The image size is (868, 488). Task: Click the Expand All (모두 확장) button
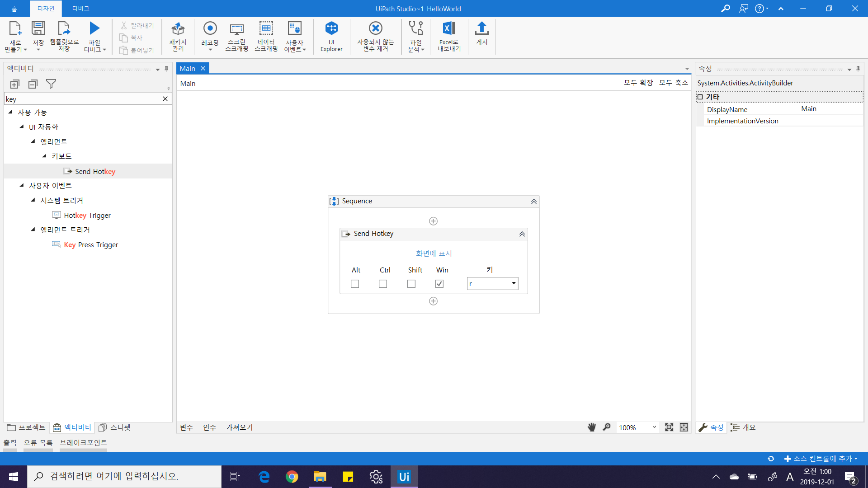(638, 83)
